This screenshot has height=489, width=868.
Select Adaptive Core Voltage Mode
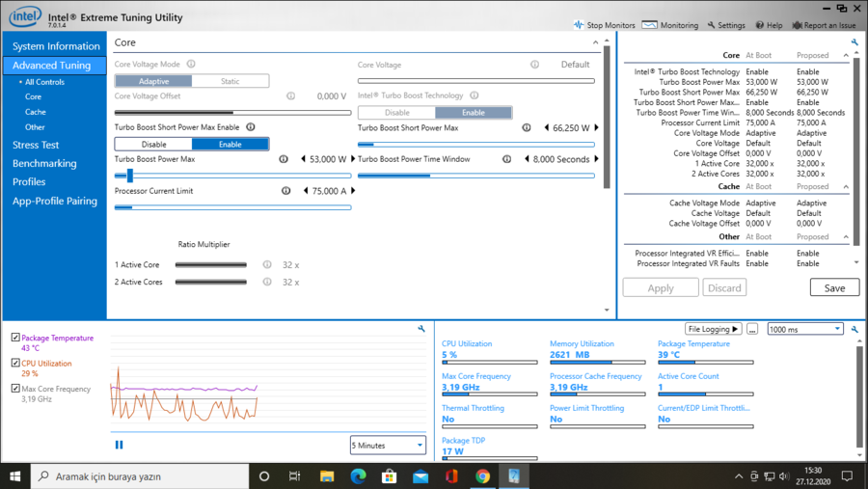153,81
